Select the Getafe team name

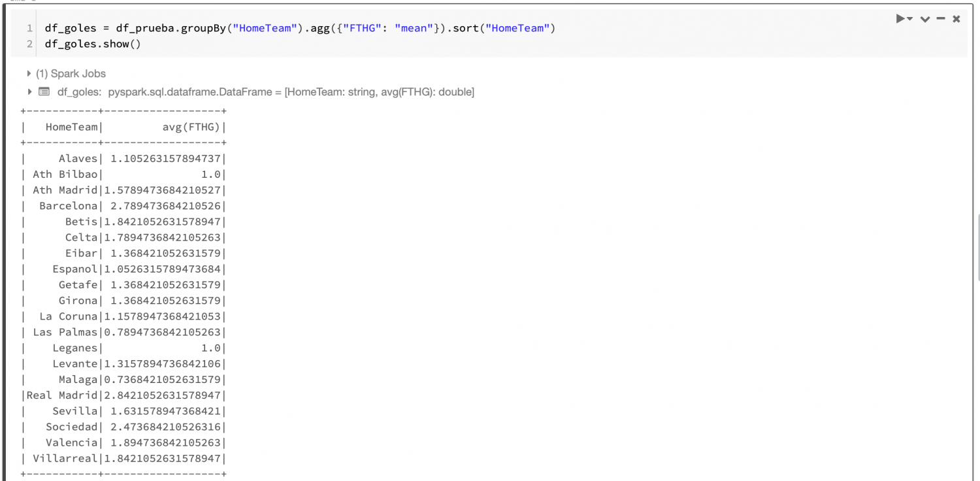click(x=78, y=285)
